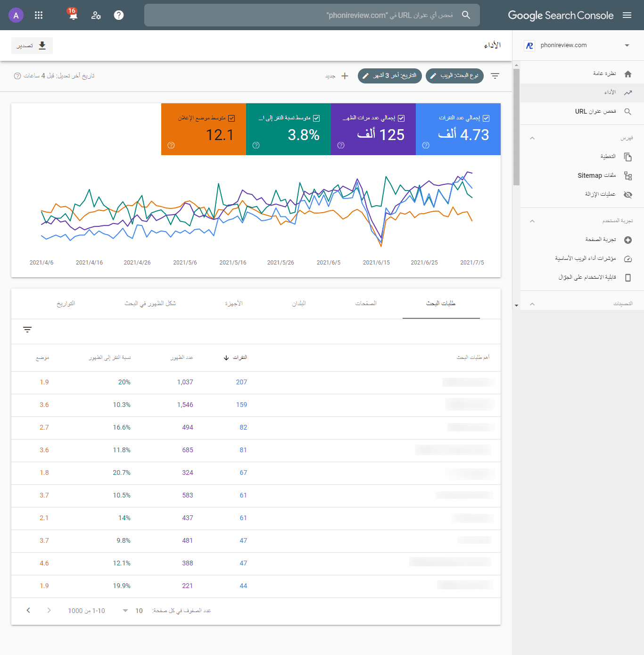
Task: Toggle average position checkbox on orange card
Action: point(231,118)
